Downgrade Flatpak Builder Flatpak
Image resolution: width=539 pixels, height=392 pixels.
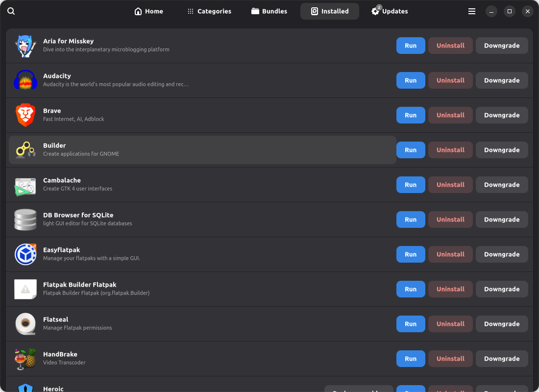502,289
